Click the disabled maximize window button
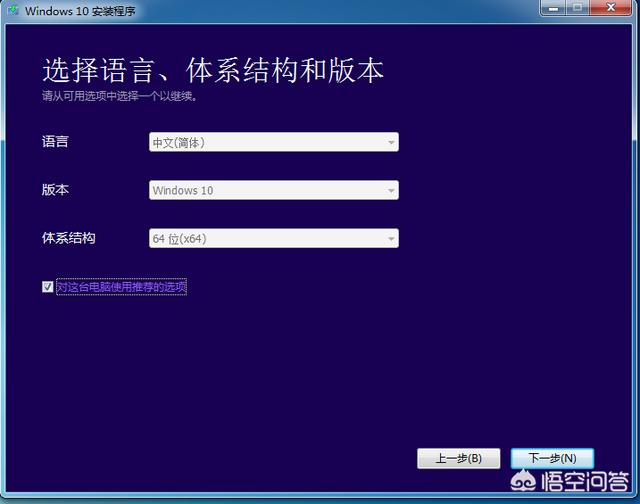 coord(577,8)
